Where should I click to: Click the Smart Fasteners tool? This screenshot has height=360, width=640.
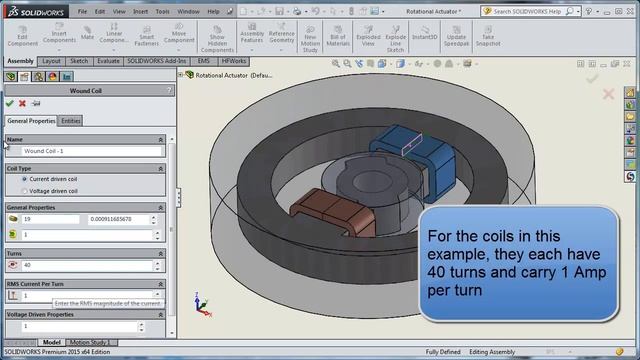pos(147,36)
